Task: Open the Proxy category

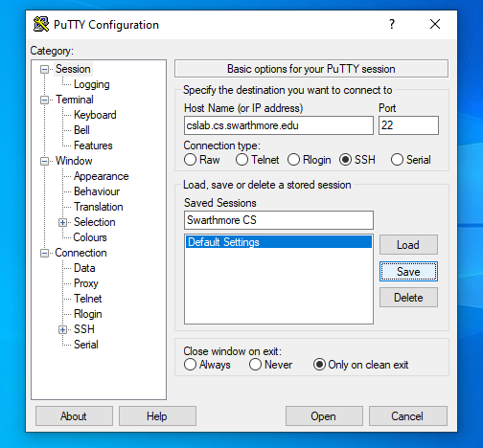Action: coord(86,283)
